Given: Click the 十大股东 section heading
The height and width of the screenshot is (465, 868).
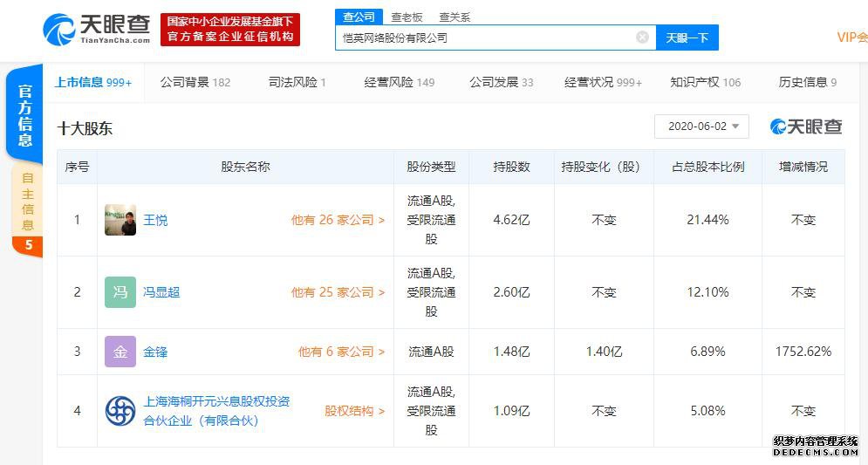Looking at the screenshot, I should 85,128.
